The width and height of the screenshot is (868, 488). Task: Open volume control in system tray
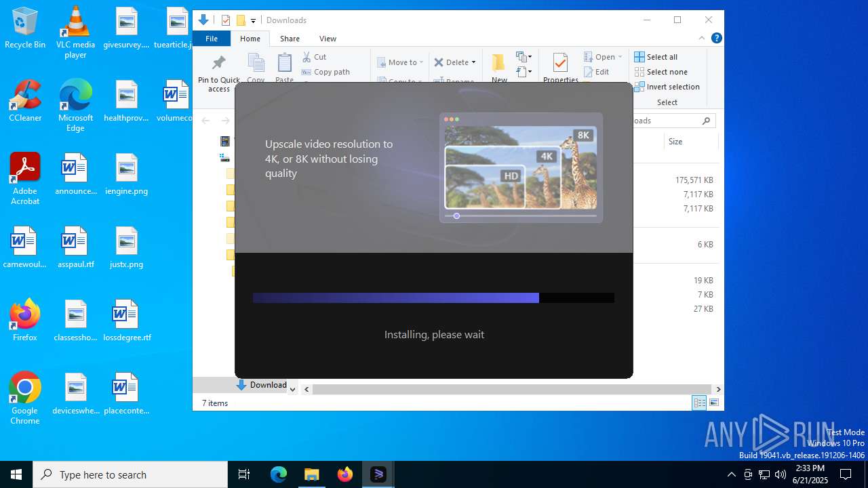(x=780, y=474)
